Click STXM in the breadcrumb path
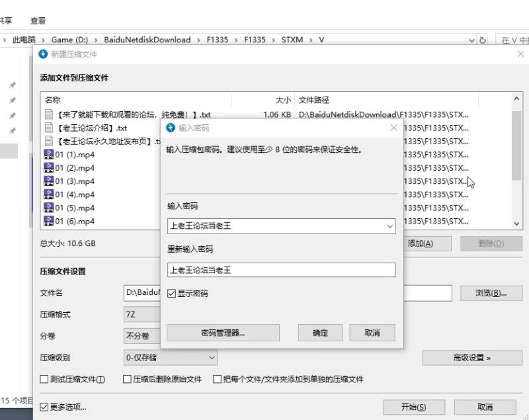 (292, 40)
